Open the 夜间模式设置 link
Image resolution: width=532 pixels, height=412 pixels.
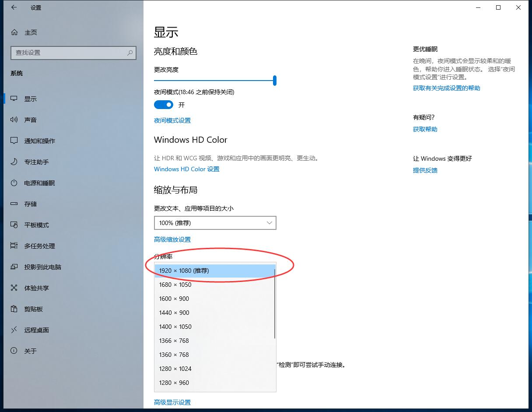(x=172, y=120)
